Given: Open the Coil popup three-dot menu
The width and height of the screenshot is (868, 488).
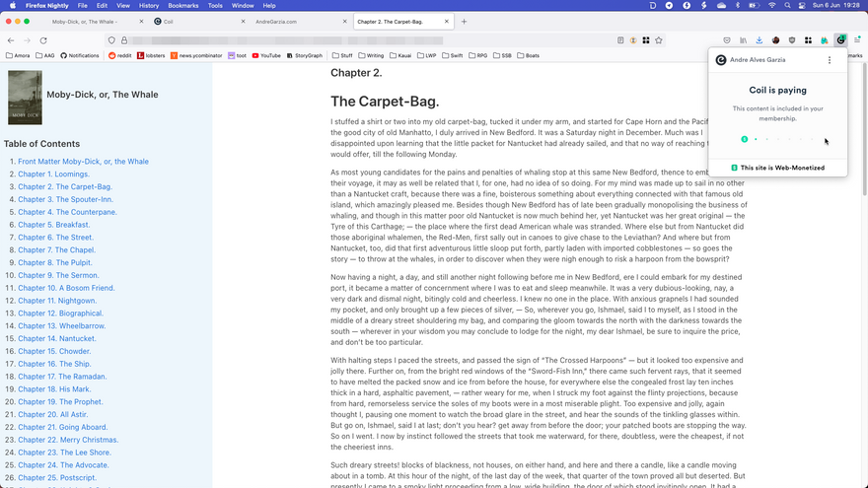Looking at the screenshot, I should pos(829,60).
